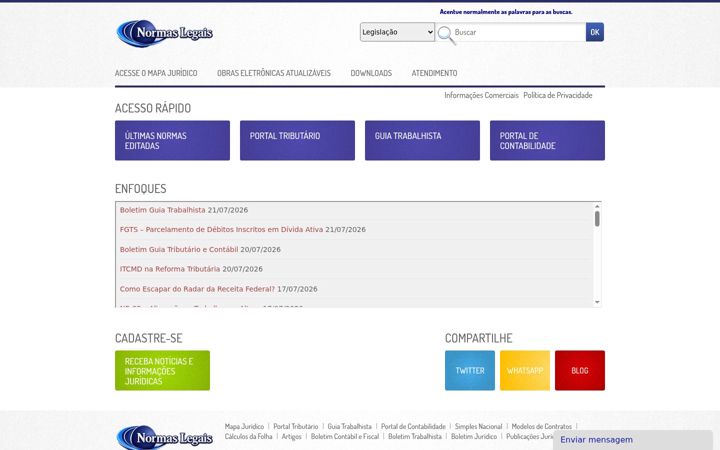Open Obras Eletrônicas Atualizáveis menu
Screen dimensions: 720x450
pos(274,73)
